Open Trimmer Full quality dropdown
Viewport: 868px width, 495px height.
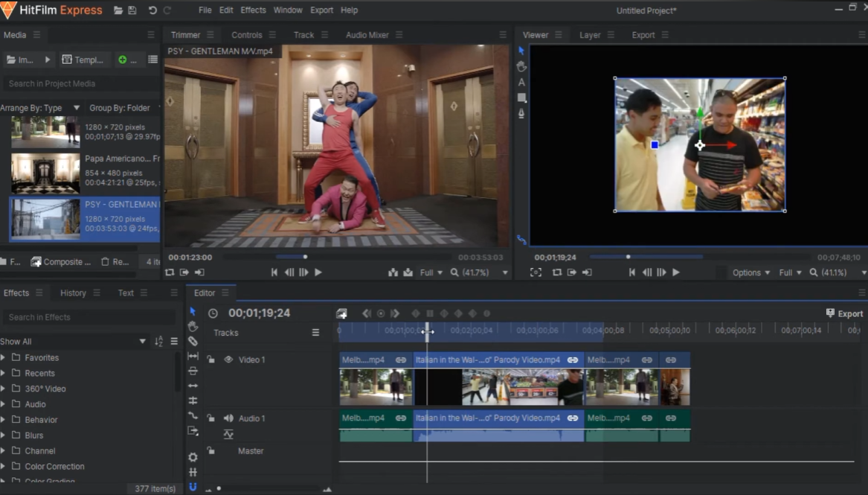coord(431,272)
